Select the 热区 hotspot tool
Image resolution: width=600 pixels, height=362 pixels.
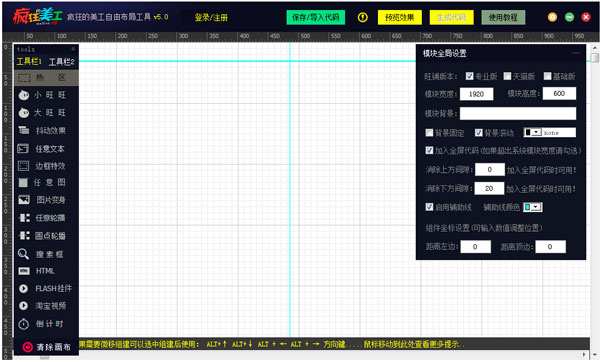(x=46, y=78)
